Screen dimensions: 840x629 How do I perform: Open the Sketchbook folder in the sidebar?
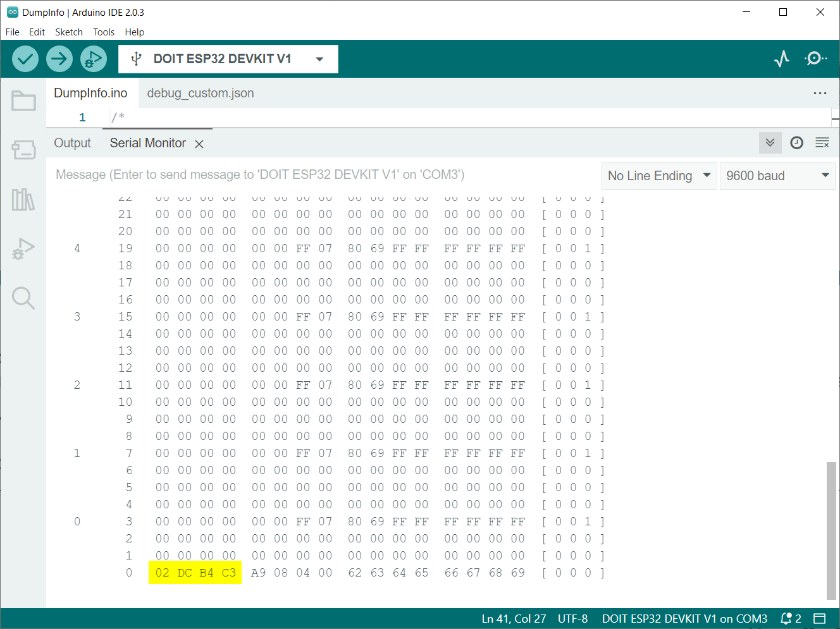tap(23, 101)
